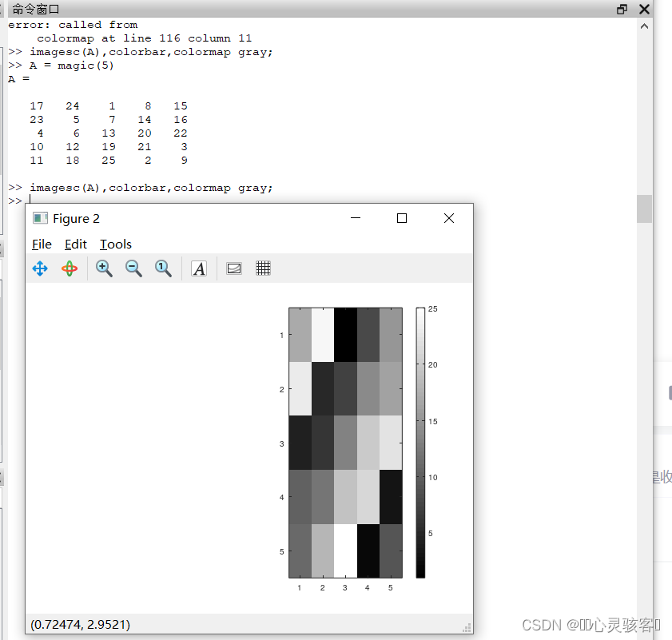Screen dimensions: 672x640
Task: Click the grayscale colorbar in the figure
Action: pos(420,443)
